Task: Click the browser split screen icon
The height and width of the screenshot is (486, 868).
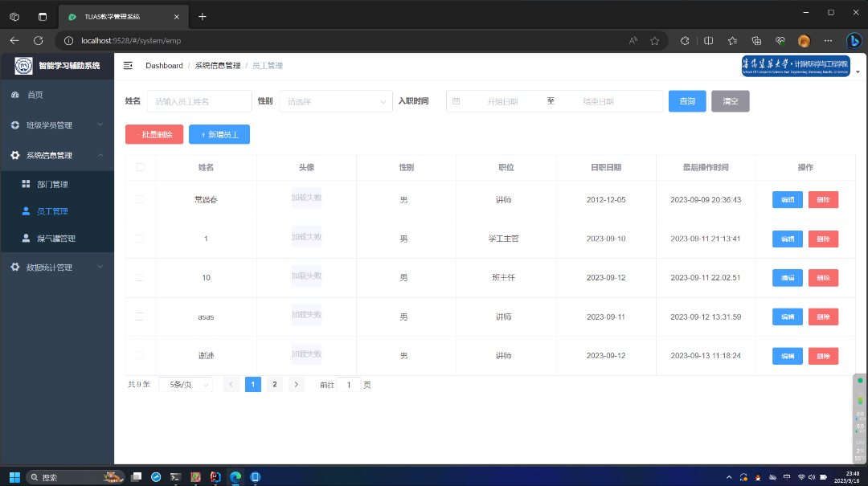Action: 709,40
